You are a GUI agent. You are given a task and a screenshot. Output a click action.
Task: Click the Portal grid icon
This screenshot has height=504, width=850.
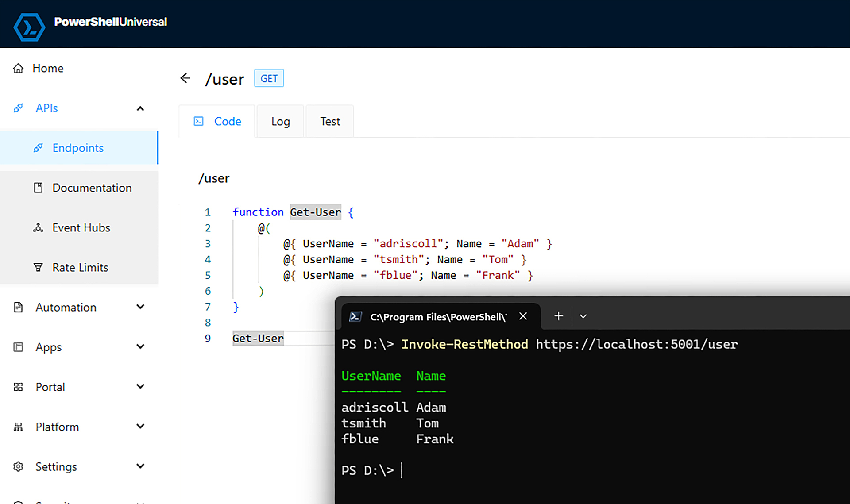click(18, 386)
